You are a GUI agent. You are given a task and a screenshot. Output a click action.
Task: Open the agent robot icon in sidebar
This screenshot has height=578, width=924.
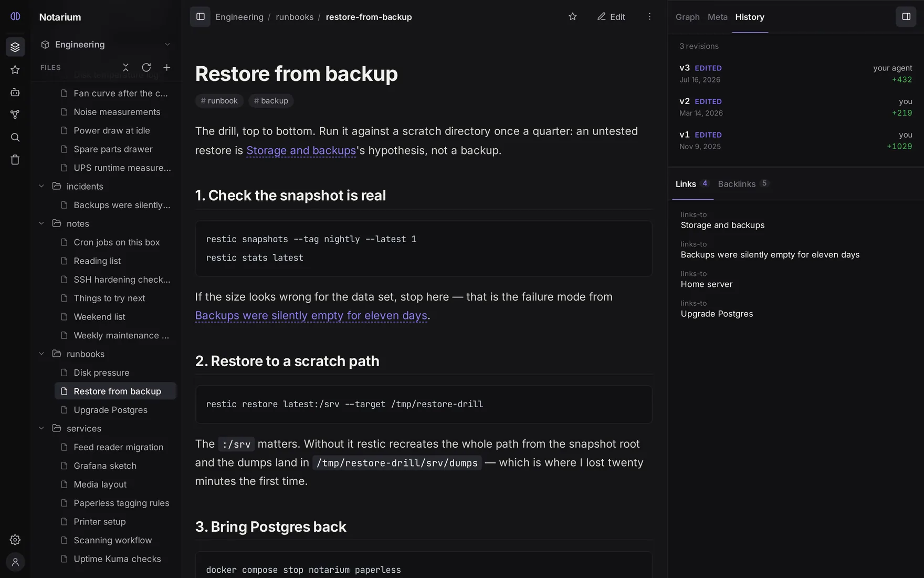pyautogui.click(x=15, y=92)
